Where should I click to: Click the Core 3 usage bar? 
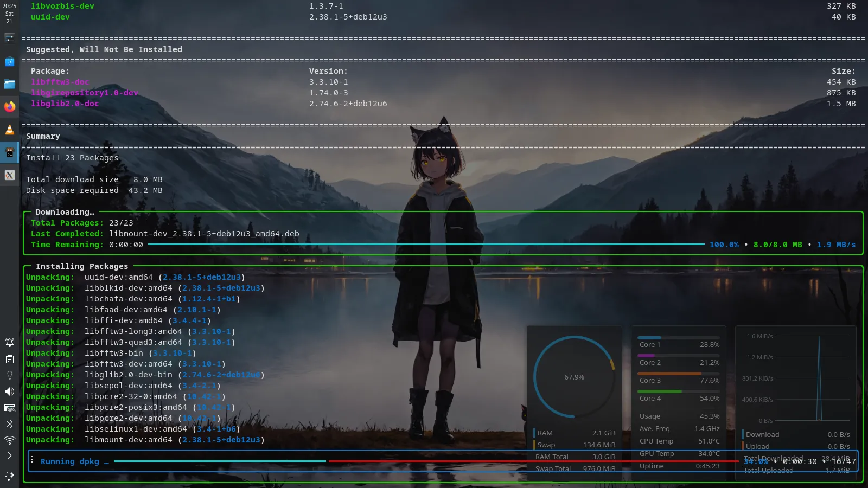tap(679, 374)
